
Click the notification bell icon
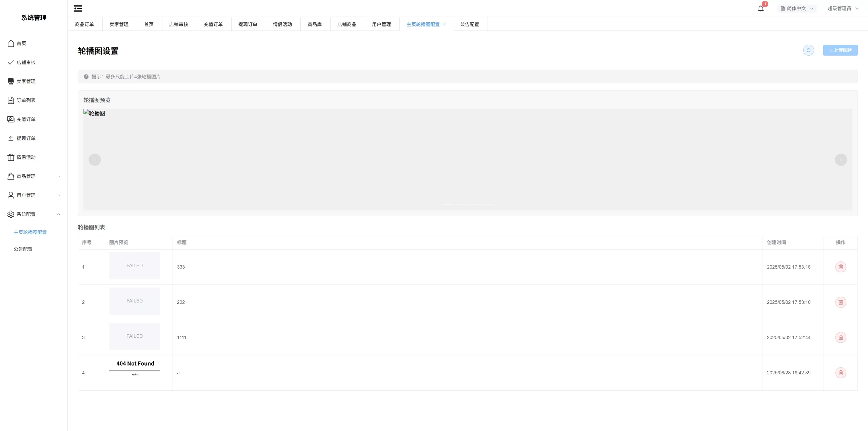(x=761, y=8)
